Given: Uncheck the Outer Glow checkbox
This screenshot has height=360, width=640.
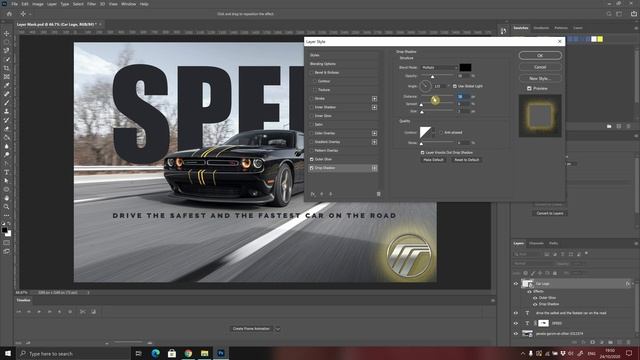Looking at the screenshot, I should [x=312, y=159].
